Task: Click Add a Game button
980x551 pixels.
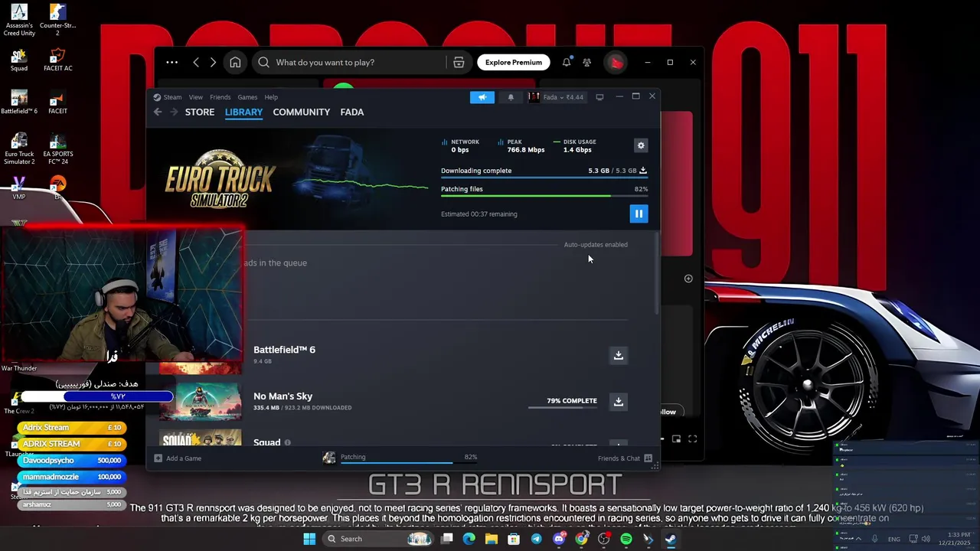Action: (x=178, y=458)
